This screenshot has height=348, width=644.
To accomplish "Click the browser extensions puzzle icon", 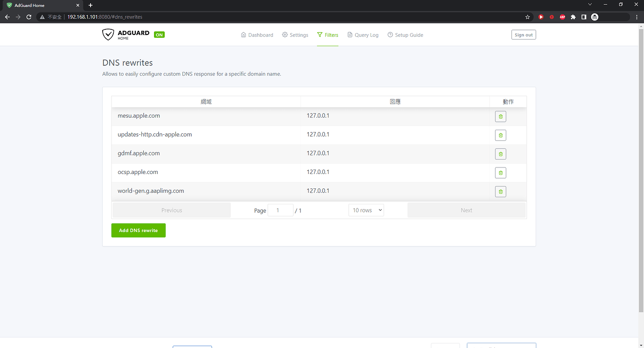I will (x=573, y=16).
